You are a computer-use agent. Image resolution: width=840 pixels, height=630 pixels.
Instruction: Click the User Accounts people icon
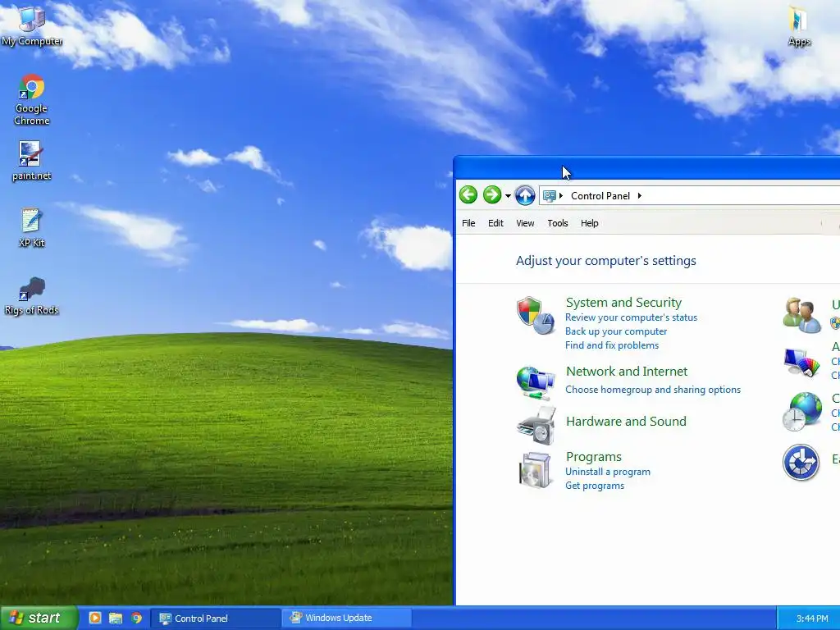801,316
